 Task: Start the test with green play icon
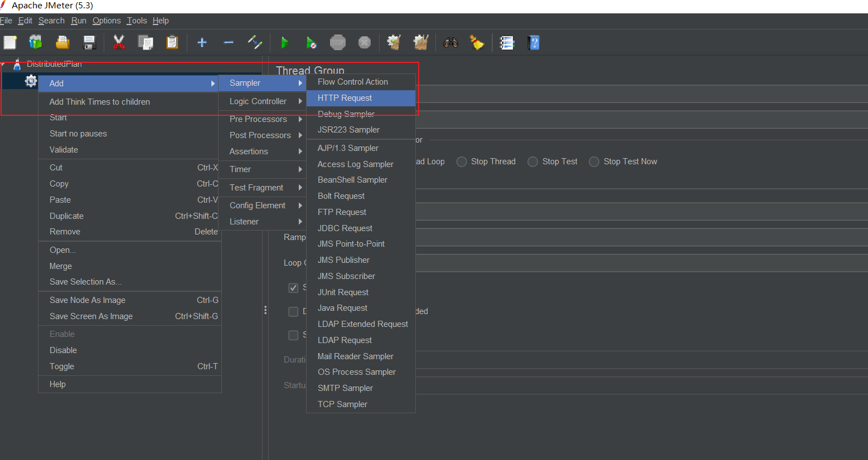click(x=285, y=42)
